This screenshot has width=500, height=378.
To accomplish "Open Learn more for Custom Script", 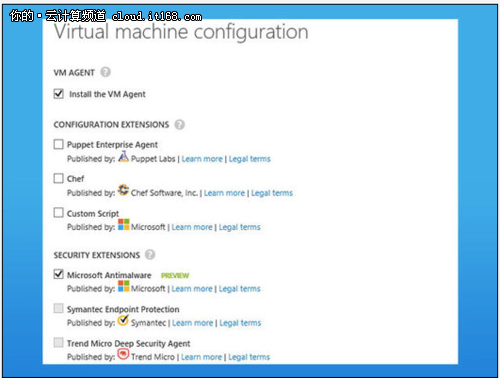I will [x=192, y=227].
